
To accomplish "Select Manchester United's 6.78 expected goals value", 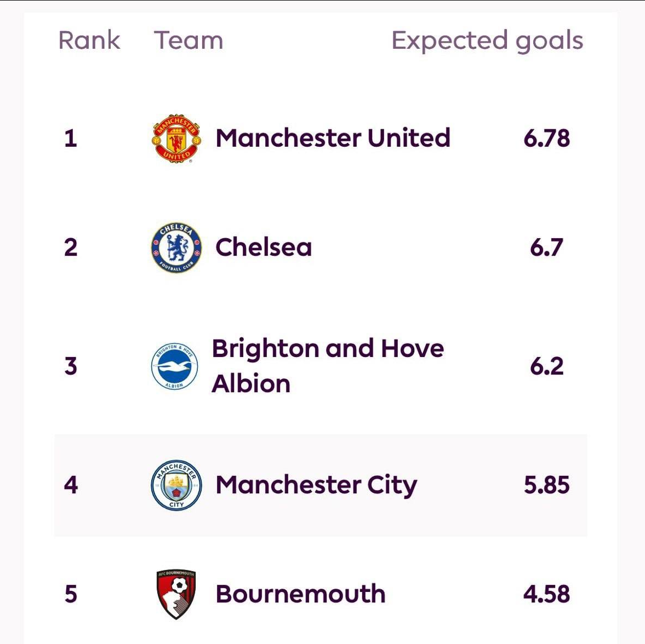I will pos(546,138).
